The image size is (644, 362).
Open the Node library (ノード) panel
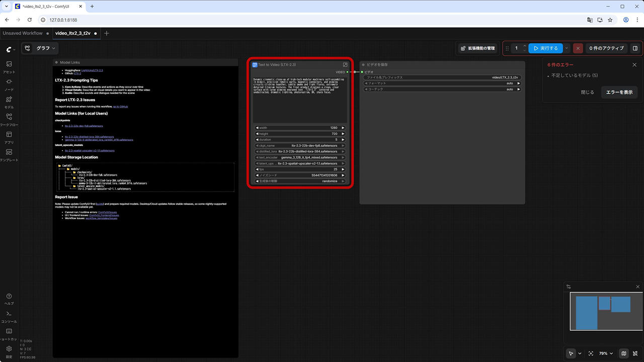pos(9,84)
